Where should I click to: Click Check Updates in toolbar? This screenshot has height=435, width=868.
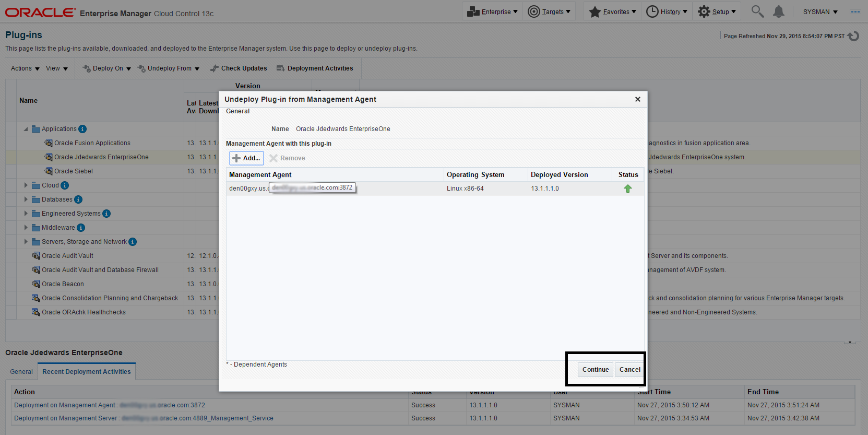[239, 68]
